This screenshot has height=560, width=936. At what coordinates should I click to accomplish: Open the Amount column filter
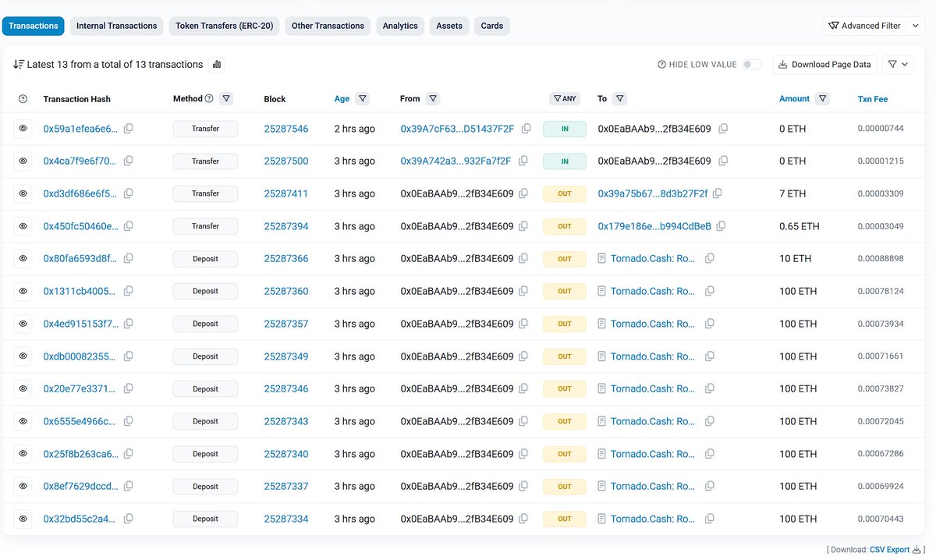[823, 98]
